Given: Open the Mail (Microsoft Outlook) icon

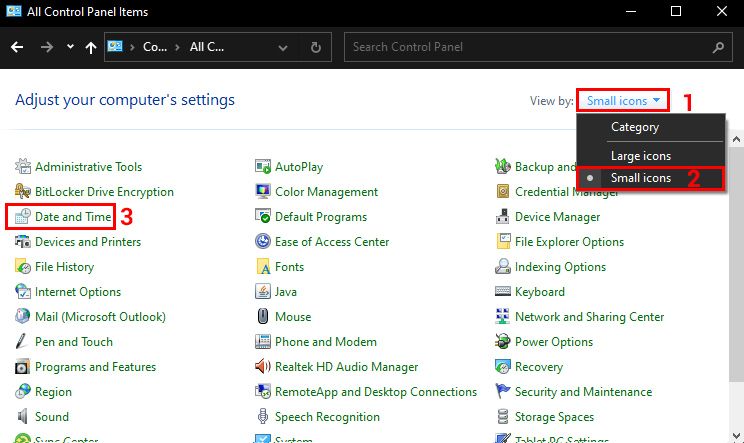Looking at the screenshot, I should pos(22,316).
